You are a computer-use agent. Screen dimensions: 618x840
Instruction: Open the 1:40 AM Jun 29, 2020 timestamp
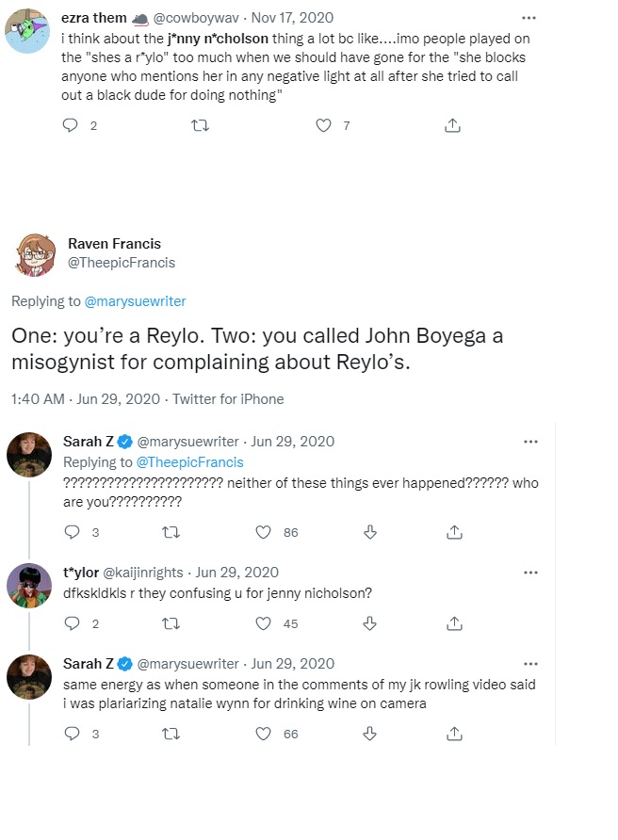[x=86, y=399]
